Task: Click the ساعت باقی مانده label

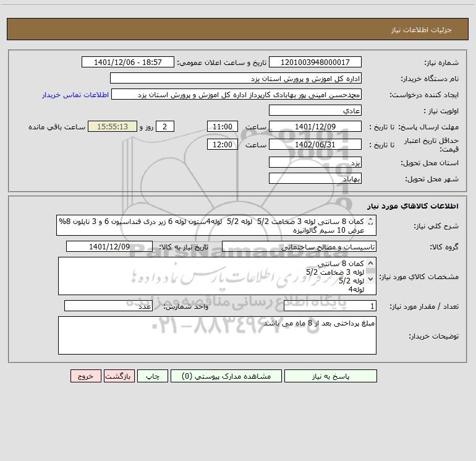Action: click(57, 127)
